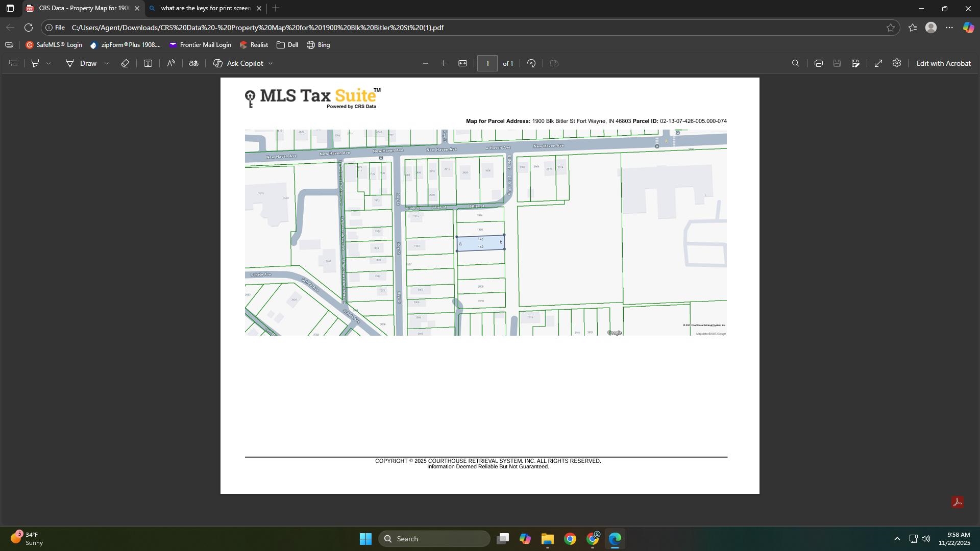Select the Erase tool
Image resolution: width=980 pixels, height=551 pixels.
125,63
